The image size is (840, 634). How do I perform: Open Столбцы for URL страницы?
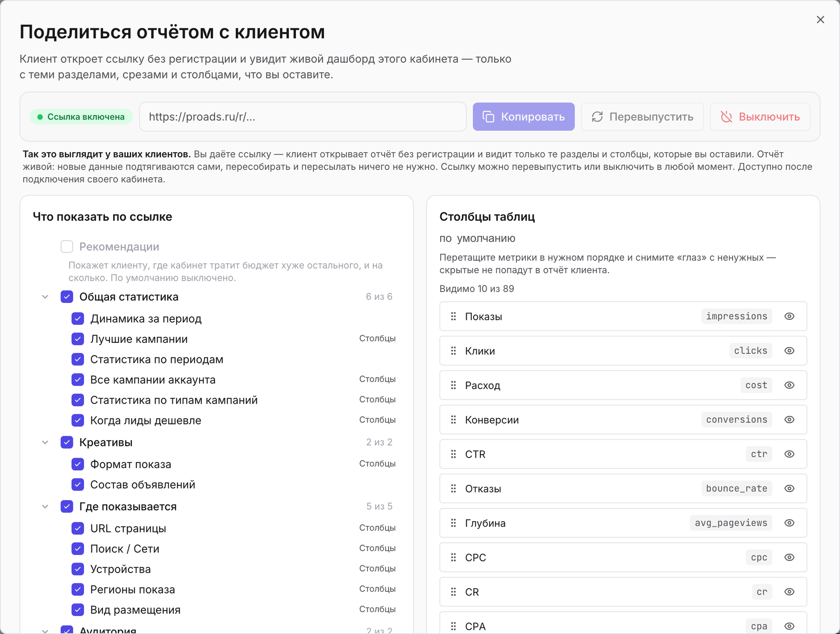point(377,528)
